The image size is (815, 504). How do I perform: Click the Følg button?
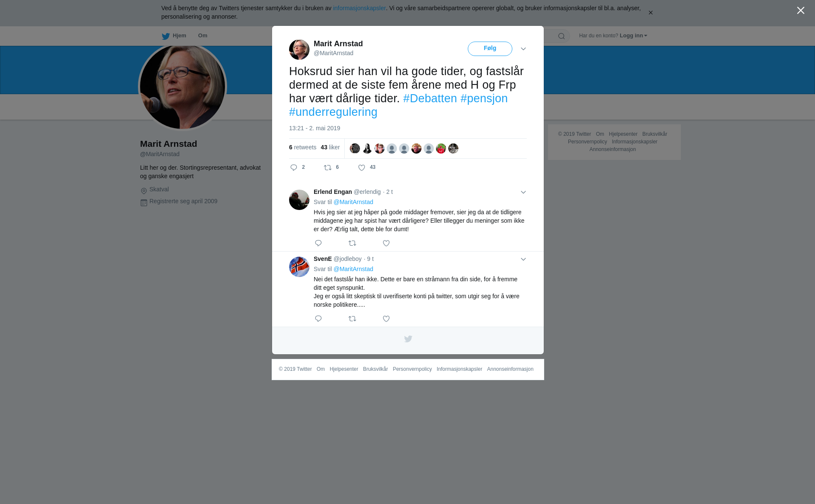tap(490, 49)
